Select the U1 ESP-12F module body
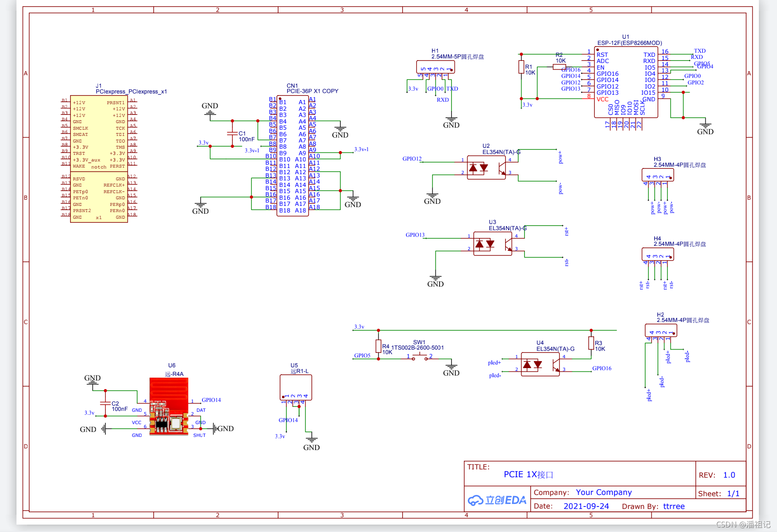This screenshot has height=532, width=777. coord(626,82)
